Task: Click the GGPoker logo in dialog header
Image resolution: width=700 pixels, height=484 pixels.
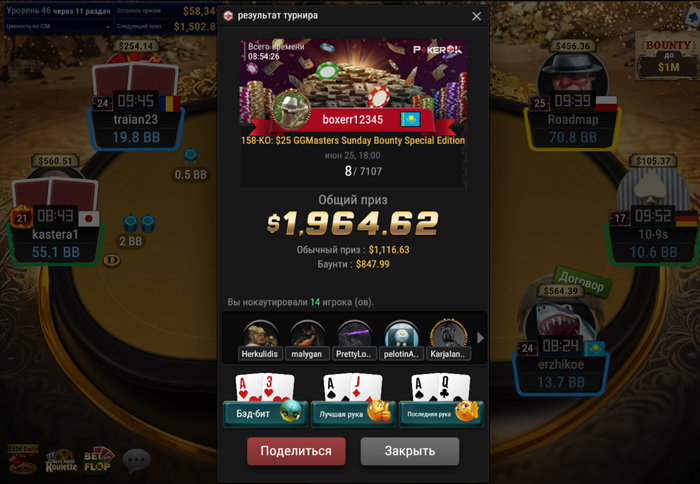Action: point(228,16)
